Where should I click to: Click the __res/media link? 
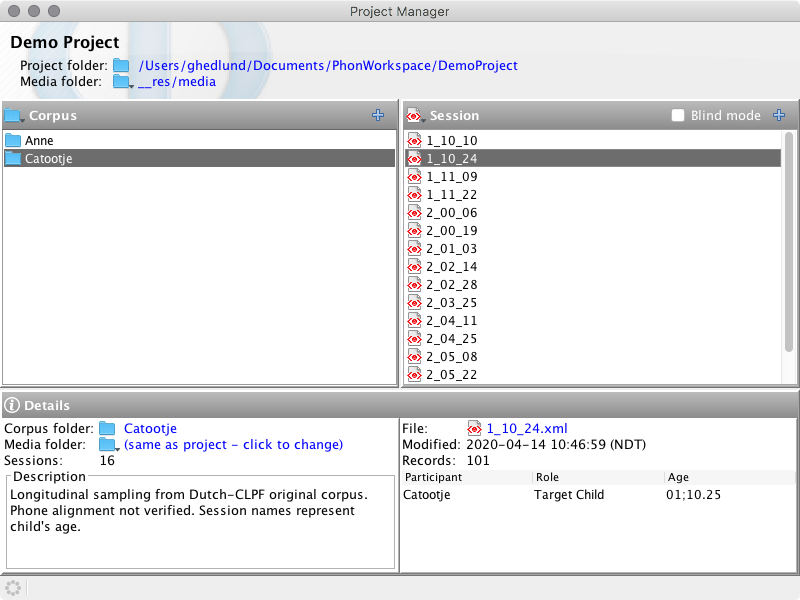tap(177, 82)
